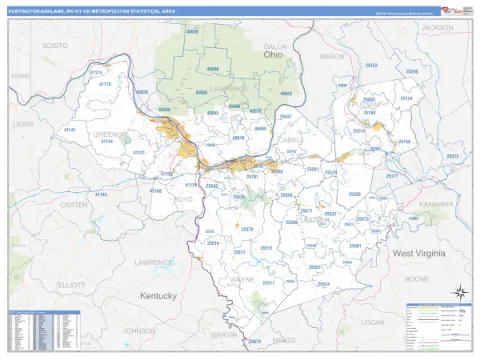Click the JOHNSON county label
480x360 pixels.
(x=139, y=331)
